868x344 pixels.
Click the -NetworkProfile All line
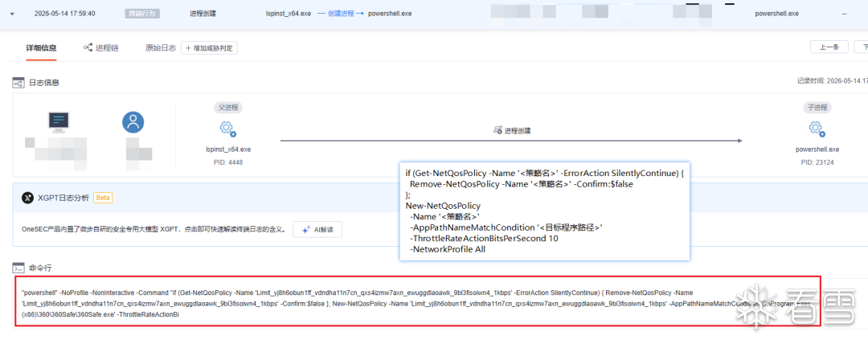[448, 249]
